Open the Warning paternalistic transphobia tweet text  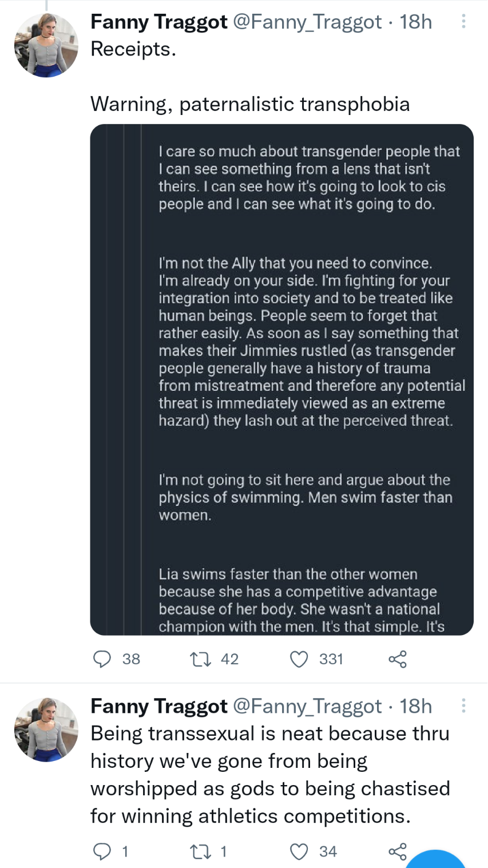pos(250,104)
